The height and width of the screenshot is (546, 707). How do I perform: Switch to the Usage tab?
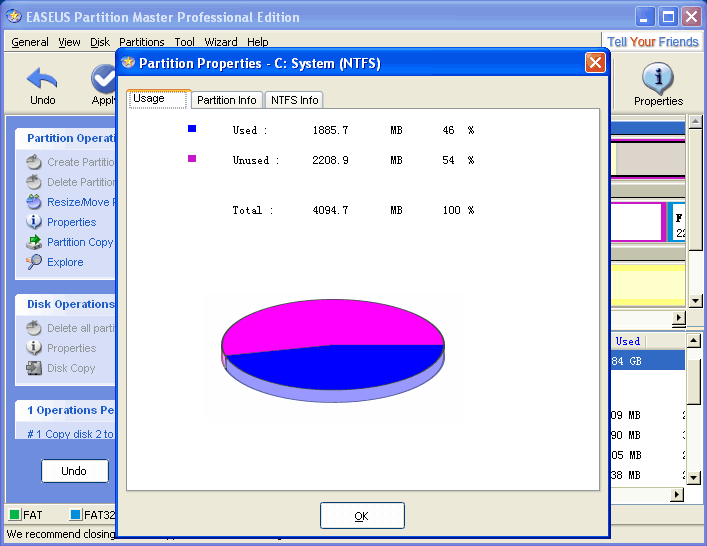(158, 99)
